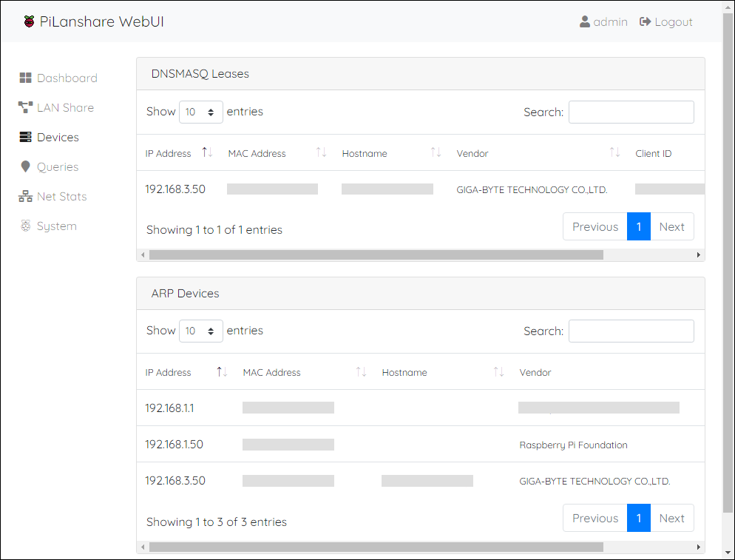The height and width of the screenshot is (560, 735).
Task: Click the LAN Share network icon
Action: pyautogui.click(x=25, y=107)
